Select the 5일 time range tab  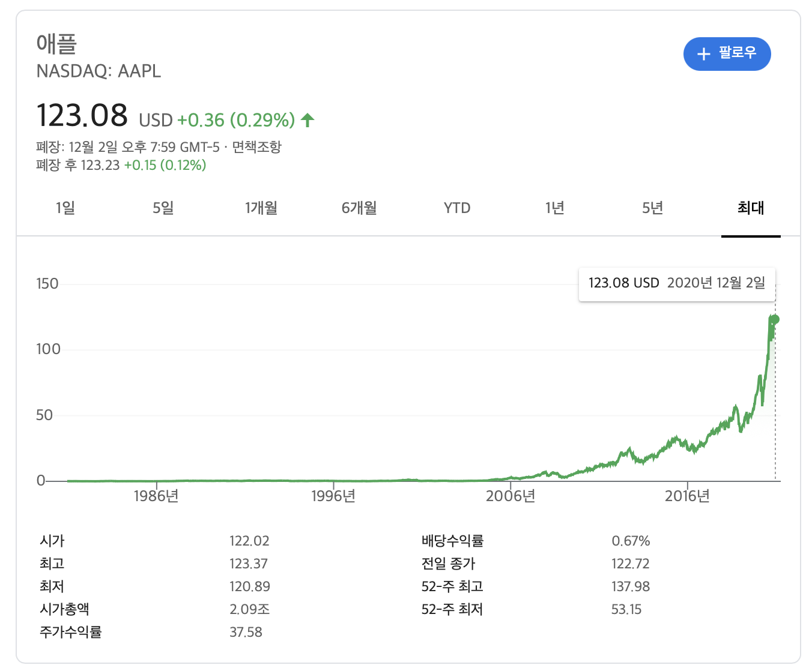click(163, 208)
